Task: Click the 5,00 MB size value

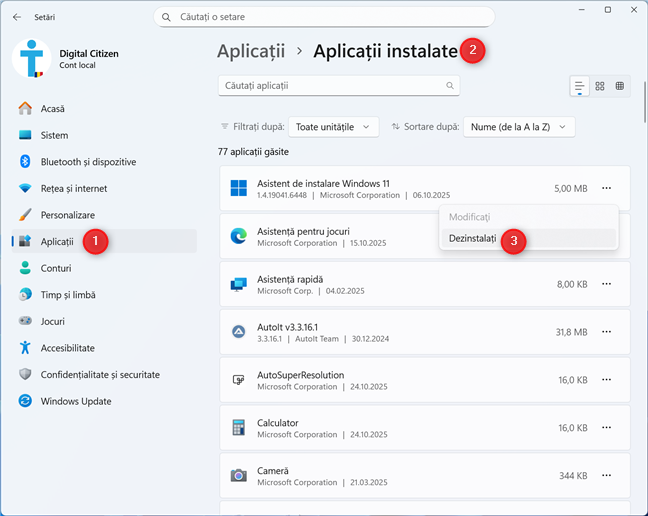Action: point(571,188)
